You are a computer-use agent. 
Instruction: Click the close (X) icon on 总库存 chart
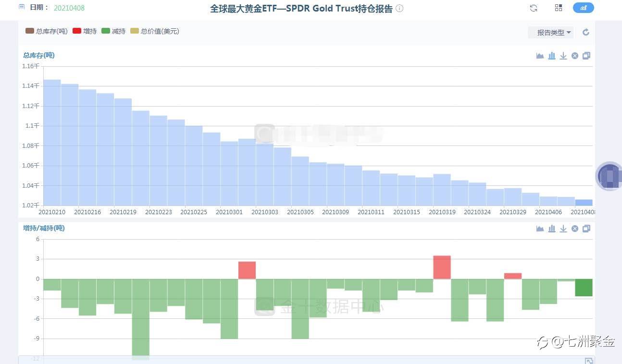pos(574,56)
